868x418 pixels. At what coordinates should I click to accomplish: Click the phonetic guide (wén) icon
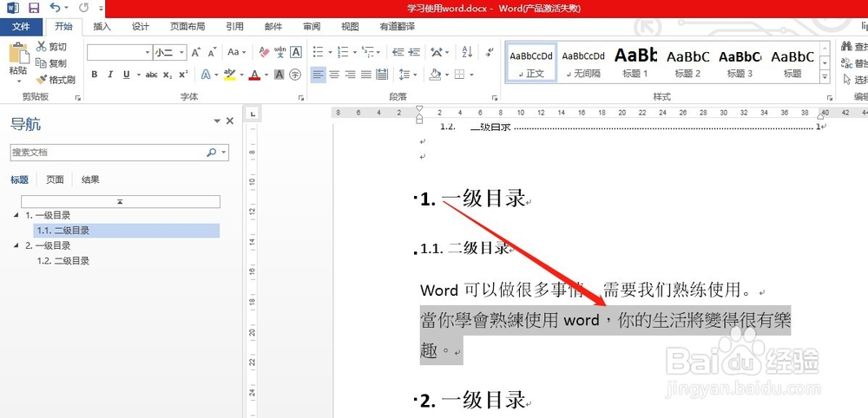280,52
